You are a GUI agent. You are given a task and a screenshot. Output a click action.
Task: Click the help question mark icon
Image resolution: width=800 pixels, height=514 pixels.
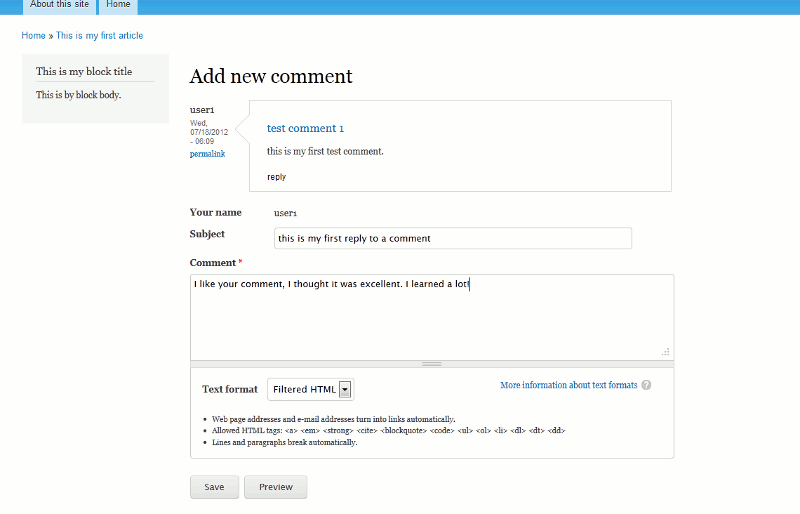(646, 385)
